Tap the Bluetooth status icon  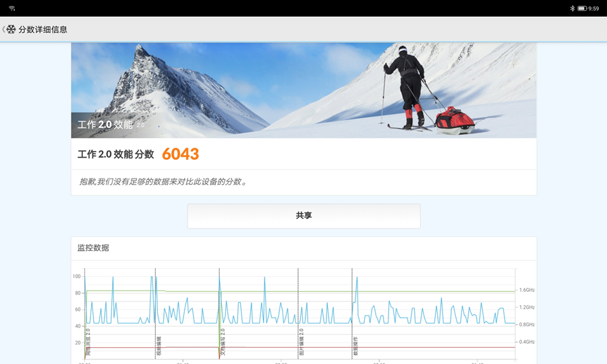click(572, 8)
